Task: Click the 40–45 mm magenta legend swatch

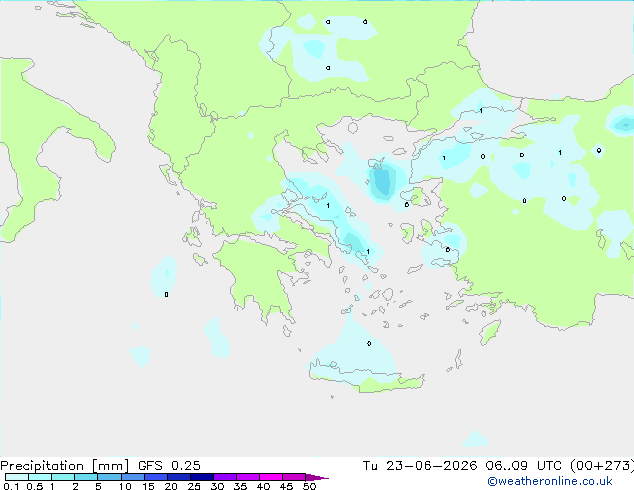Action: click(271, 477)
